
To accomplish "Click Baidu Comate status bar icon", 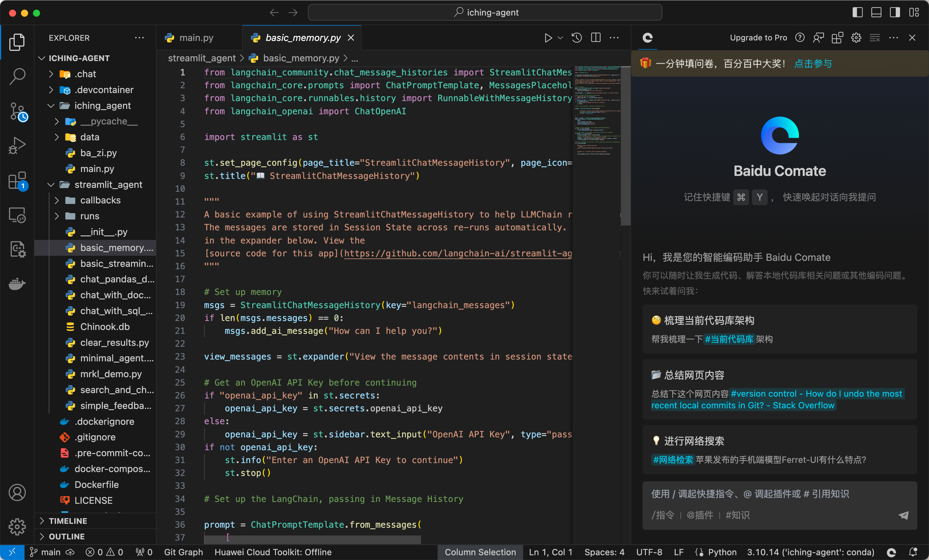I will click(x=891, y=553).
